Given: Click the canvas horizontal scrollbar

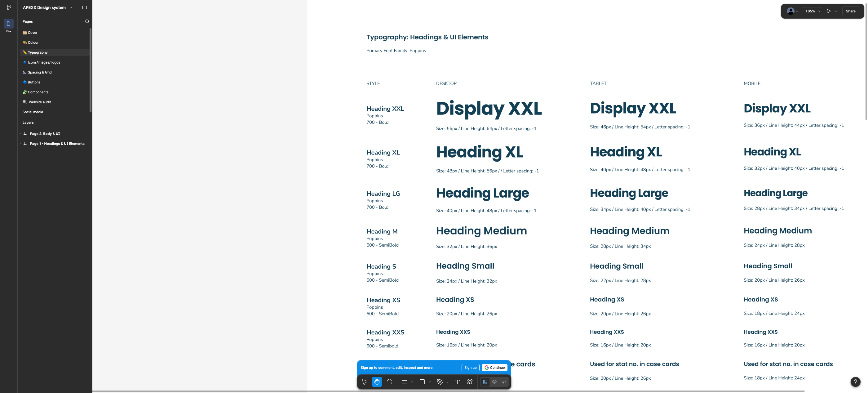Looking at the screenshot, I should [x=448, y=391].
